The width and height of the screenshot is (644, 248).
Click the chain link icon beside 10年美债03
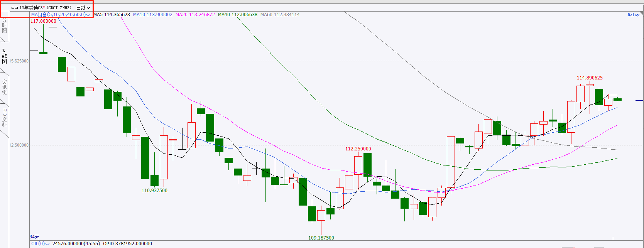pyautogui.click(x=15, y=8)
